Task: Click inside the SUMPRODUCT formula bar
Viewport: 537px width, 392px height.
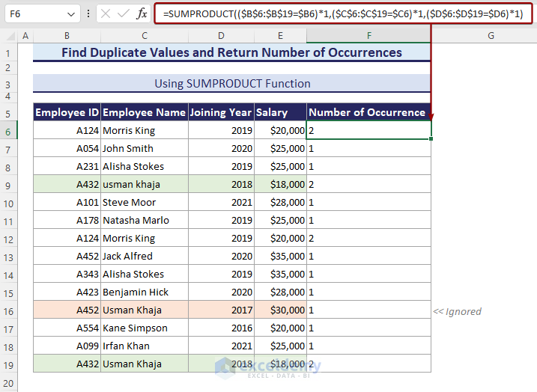Action: tap(341, 14)
